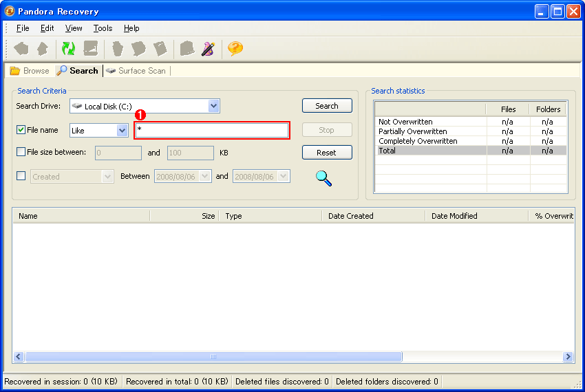
Task: Click the hard drive icon in Search Drive
Action: point(77,106)
